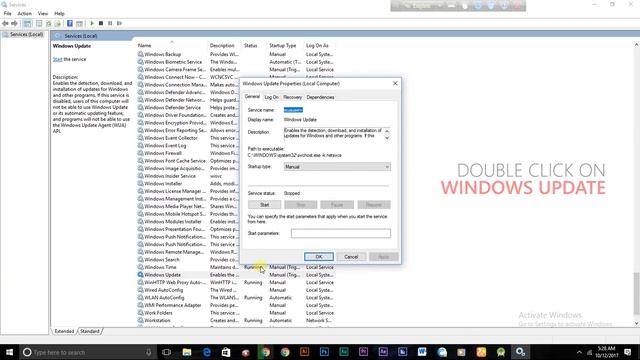Select the Windows Update service row
Screen dimensions: 640x360
(x=236, y=275)
